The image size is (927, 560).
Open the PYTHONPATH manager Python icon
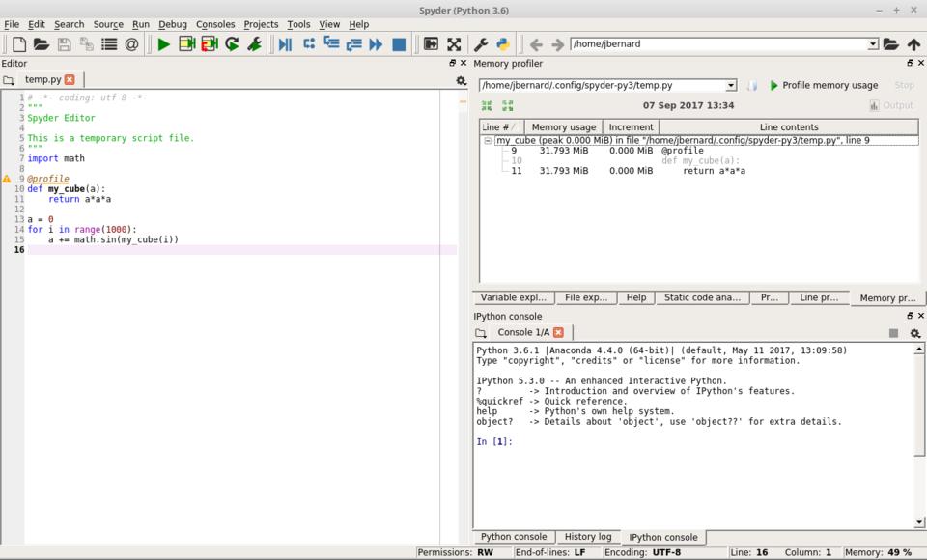point(503,44)
